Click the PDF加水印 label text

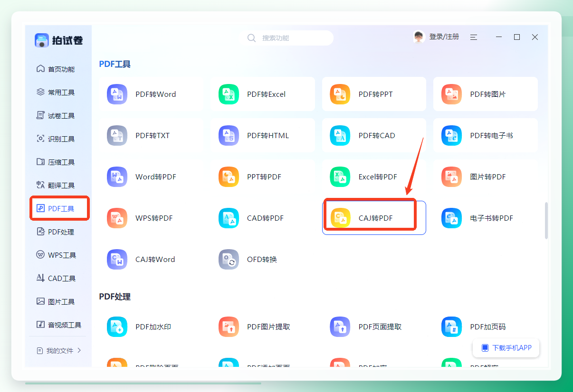point(153,327)
